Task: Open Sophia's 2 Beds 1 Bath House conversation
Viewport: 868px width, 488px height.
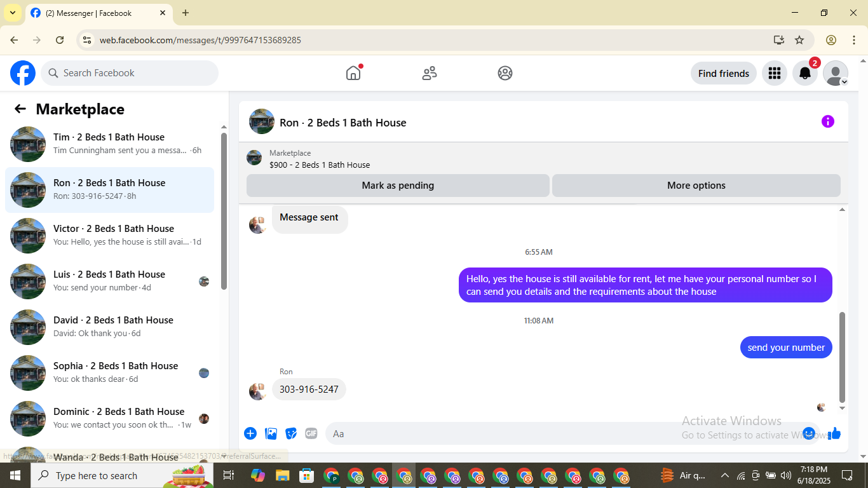Action: (109, 373)
